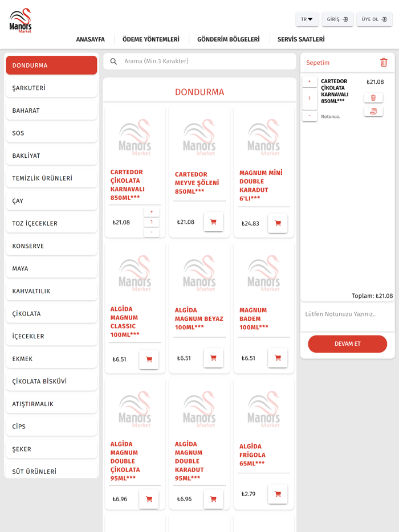399x532 pixels.
Task: Open note icon for Cartedor cart item
Action: pyautogui.click(x=373, y=111)
